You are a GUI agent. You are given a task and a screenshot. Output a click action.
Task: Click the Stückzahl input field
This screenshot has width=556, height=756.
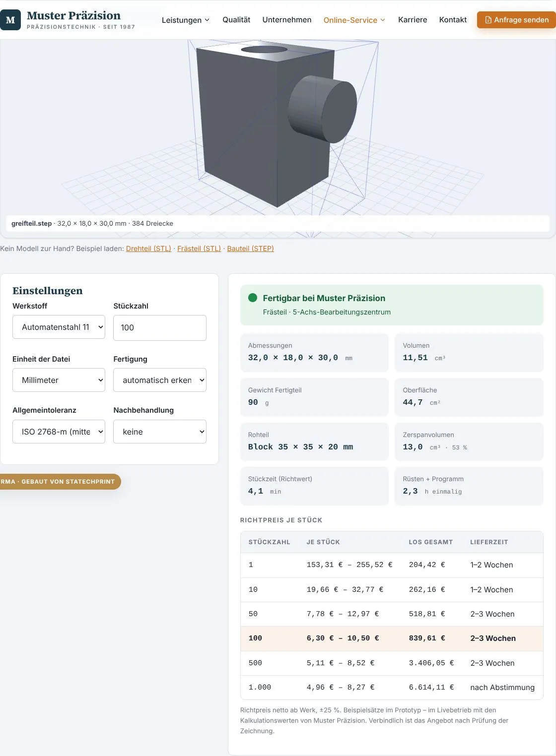[x=160, y=328]
